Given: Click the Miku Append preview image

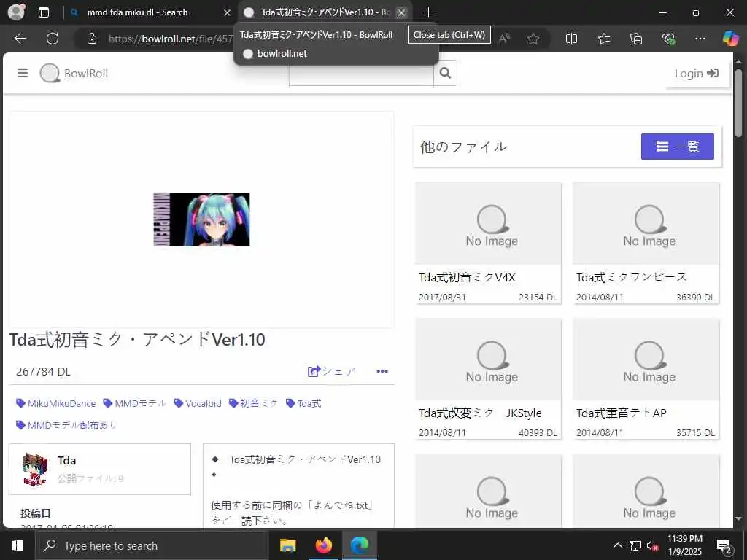Looking at the screenshot, I should [201, 219].
